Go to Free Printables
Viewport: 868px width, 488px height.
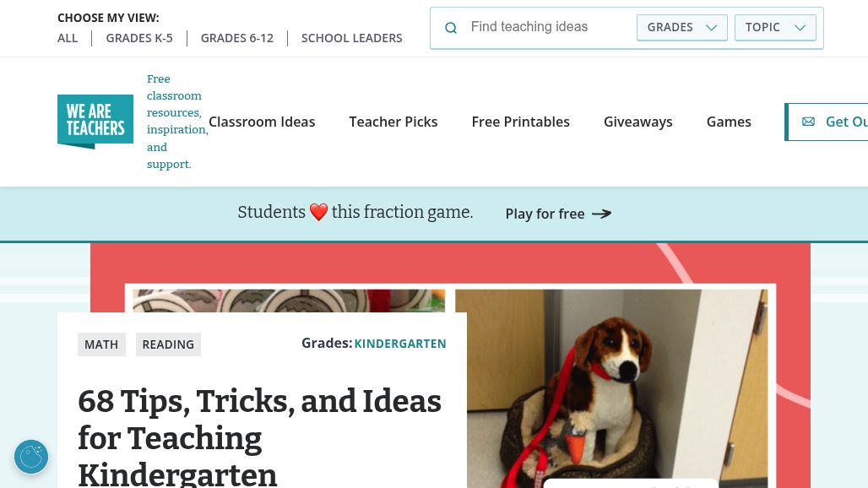click(520, 122)
